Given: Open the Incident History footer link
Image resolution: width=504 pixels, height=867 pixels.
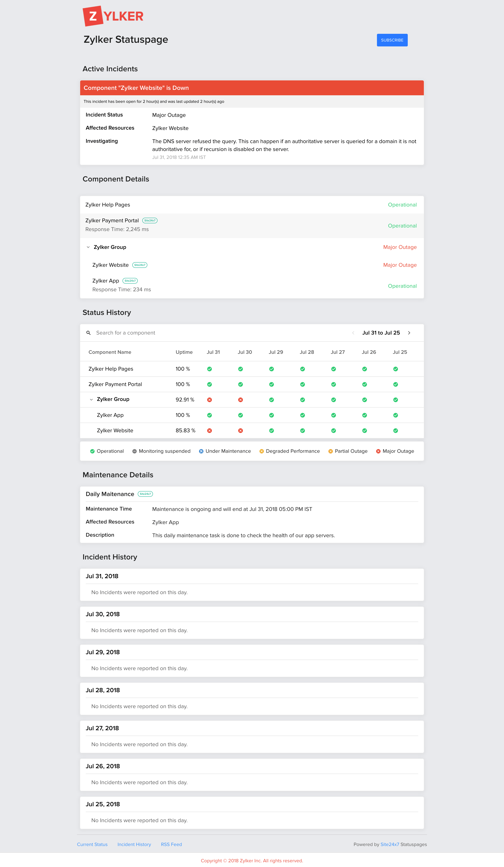Looking at the screenshot, I should tap(134, 844).
